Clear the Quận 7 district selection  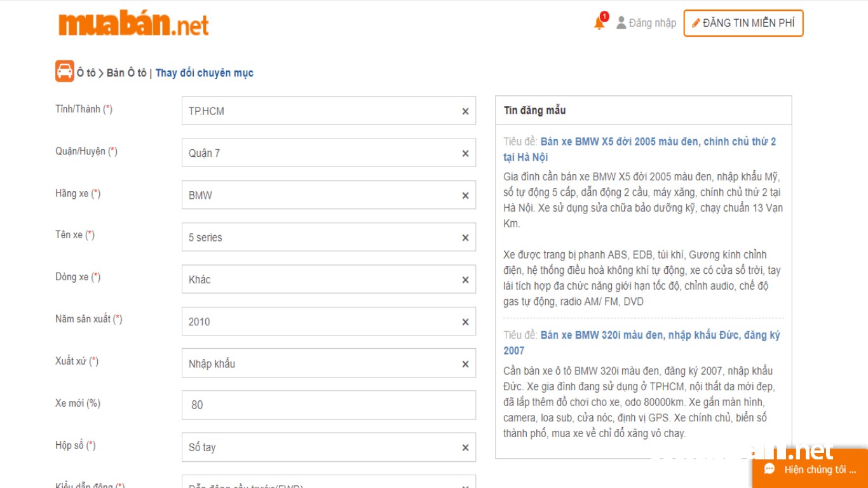pos(465,153)
